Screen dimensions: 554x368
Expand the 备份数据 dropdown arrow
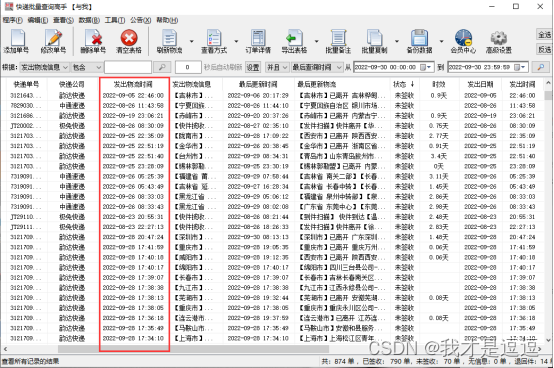coord(441,41)
